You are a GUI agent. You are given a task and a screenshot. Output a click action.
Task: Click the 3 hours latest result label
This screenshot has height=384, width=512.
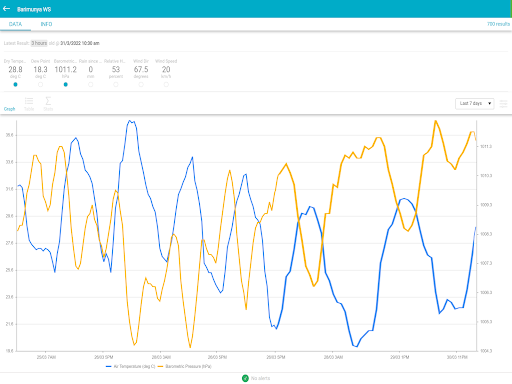[39, 43]
